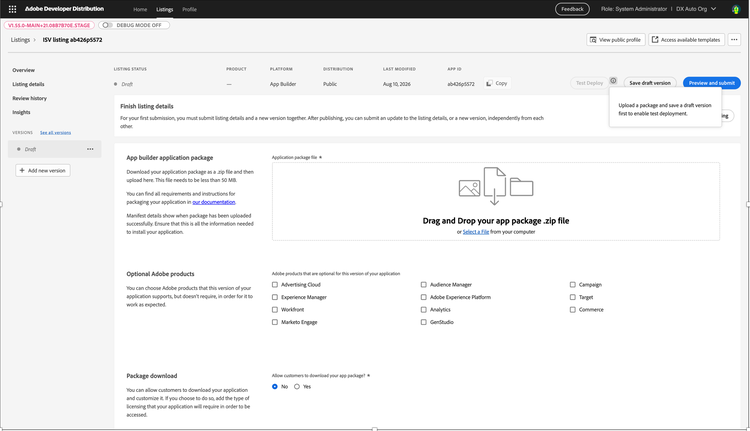Click the drag and drop upload area
The width and height of the screenshot is (750, 431).
click(x=496, y=201)
